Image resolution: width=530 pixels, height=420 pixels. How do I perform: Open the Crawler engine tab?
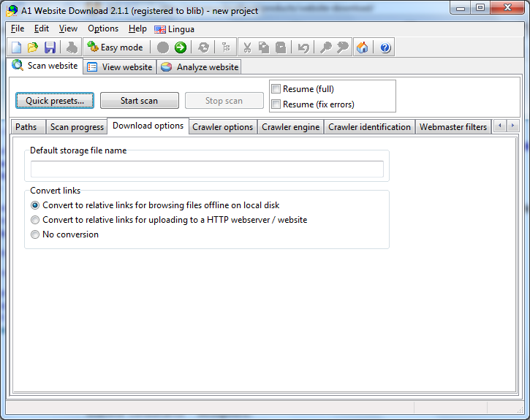click(x=291, y=127)
